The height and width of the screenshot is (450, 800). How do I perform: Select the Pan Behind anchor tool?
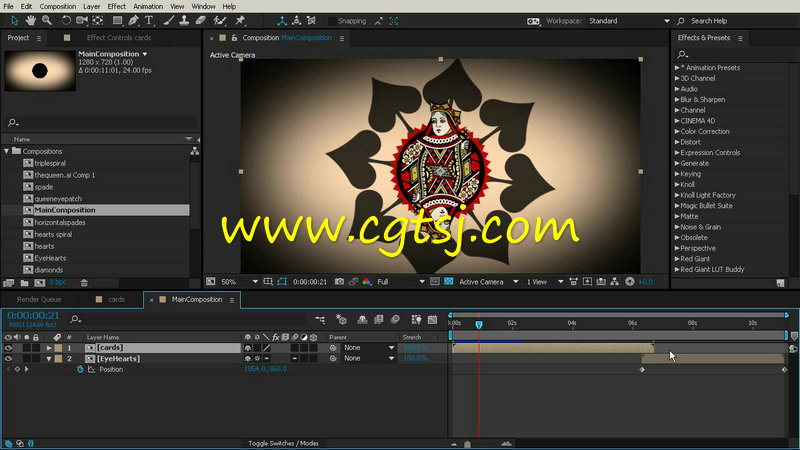pos(98,20)
